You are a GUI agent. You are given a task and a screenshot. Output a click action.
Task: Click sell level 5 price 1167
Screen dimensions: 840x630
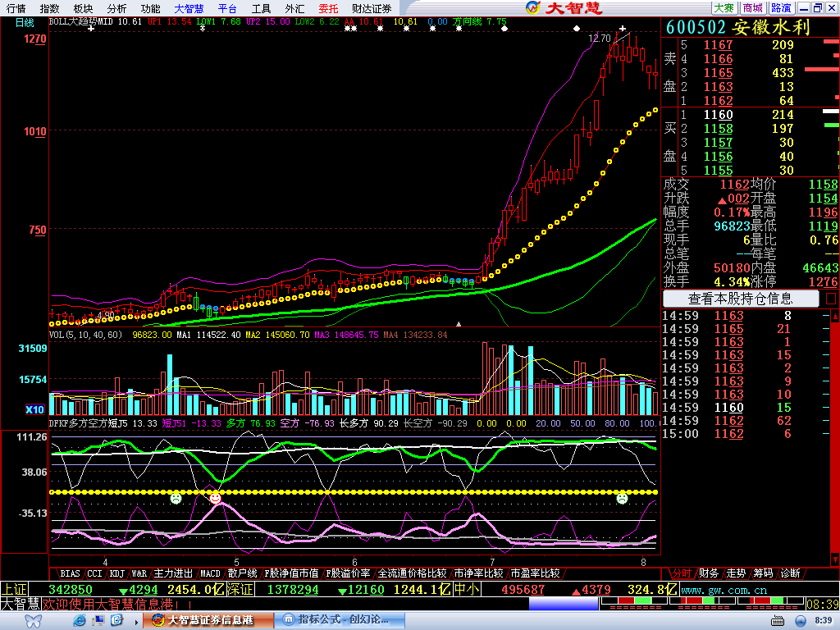click(718, 45)
